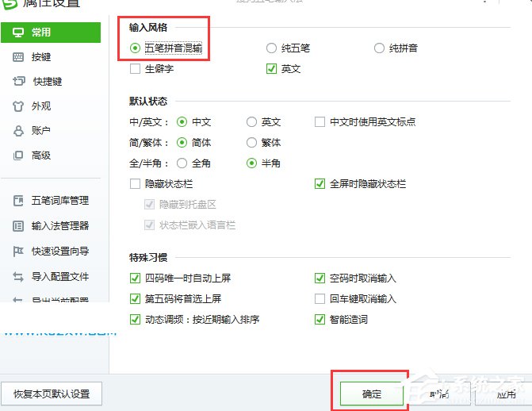
Task: Click 恢复本页默认设置 button
Action: pyautogui.click(x=52, y=394)
